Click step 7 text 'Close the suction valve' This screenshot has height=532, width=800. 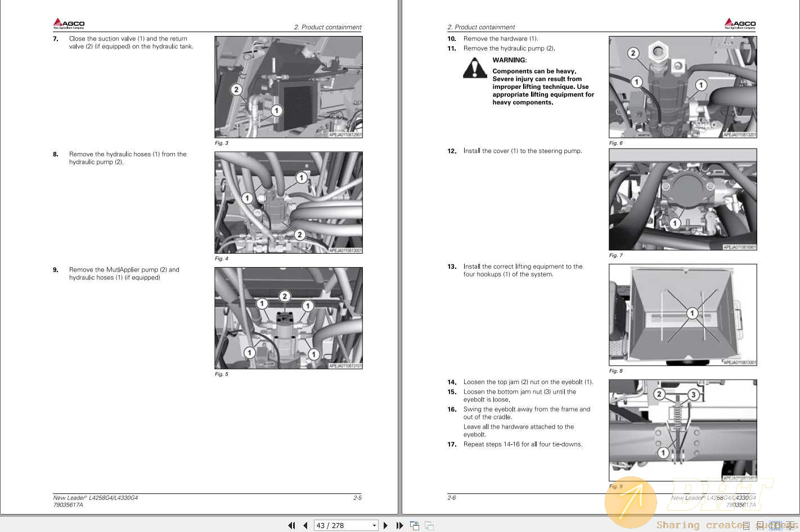102,39
